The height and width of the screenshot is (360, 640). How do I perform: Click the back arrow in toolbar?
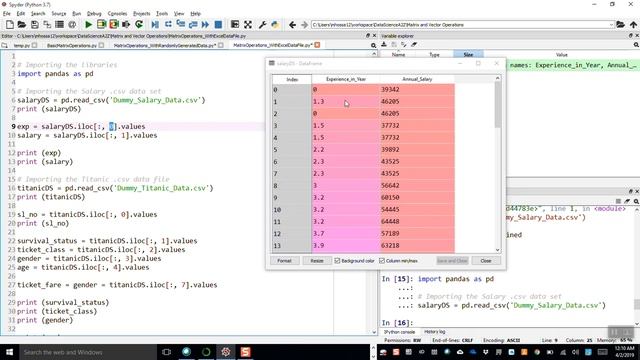(x=292, y=25)
